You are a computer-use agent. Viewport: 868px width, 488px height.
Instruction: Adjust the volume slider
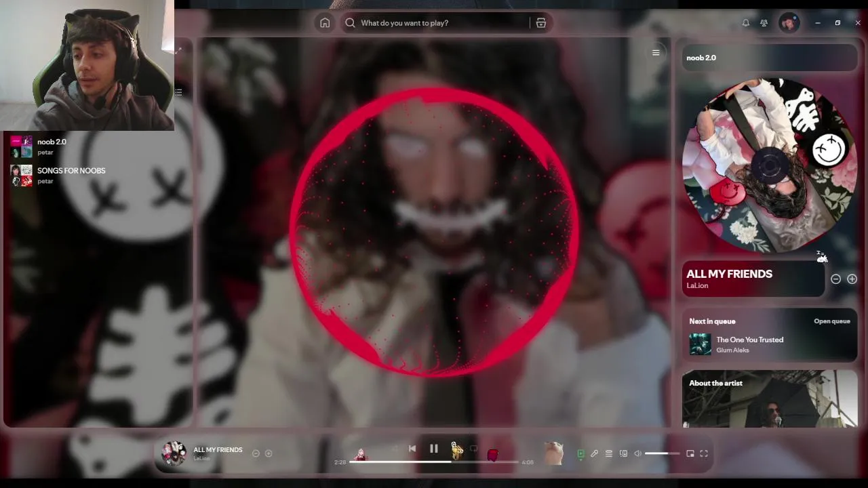pos(662,453)
